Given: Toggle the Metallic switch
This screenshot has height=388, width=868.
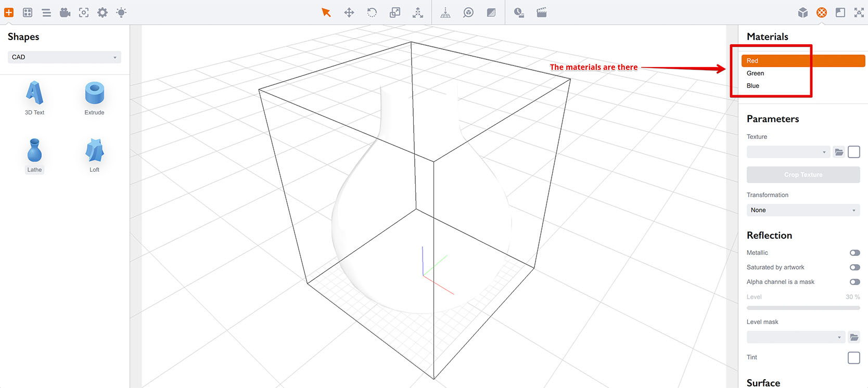Looking at the screenshot, I should [854, 253].
